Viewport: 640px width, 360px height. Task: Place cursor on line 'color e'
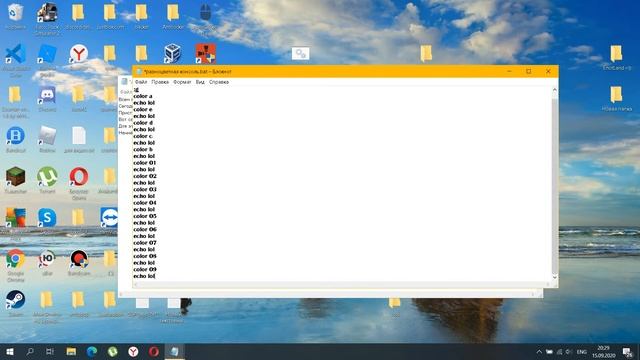[x=142, y=109]
